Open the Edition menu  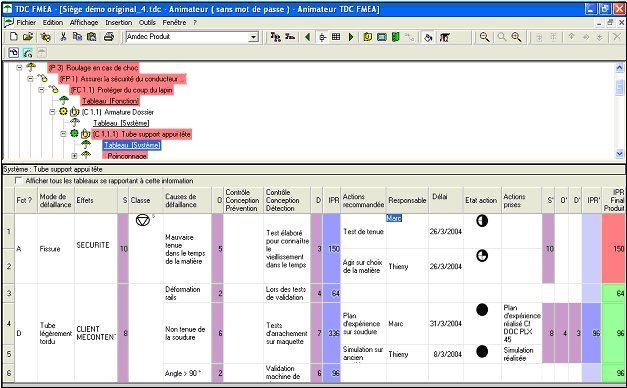(x=53, y=22)
